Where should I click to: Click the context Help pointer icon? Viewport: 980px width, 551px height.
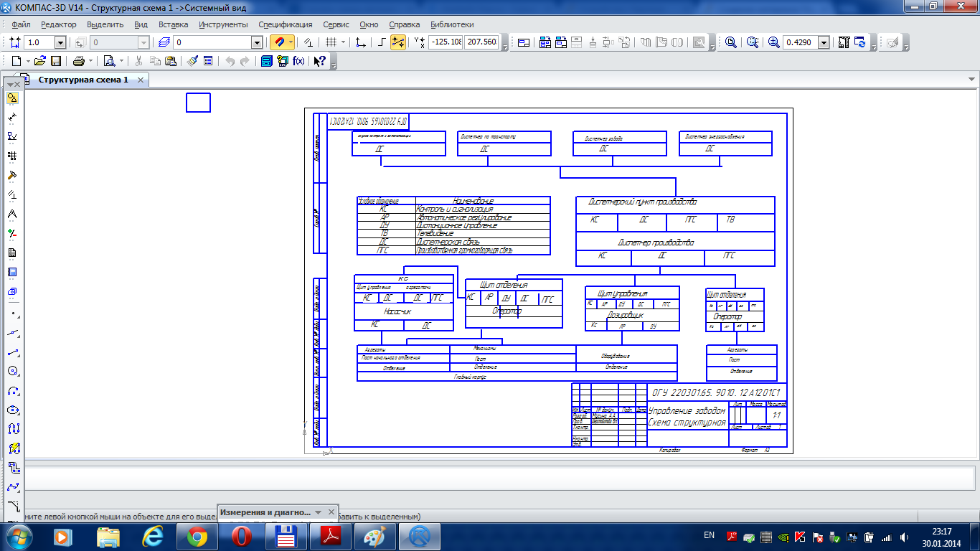tap(320, 61)
